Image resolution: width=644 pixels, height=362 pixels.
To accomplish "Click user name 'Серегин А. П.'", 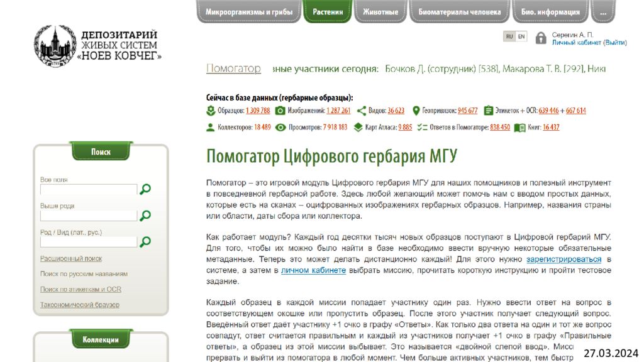I will click(572, 35).
